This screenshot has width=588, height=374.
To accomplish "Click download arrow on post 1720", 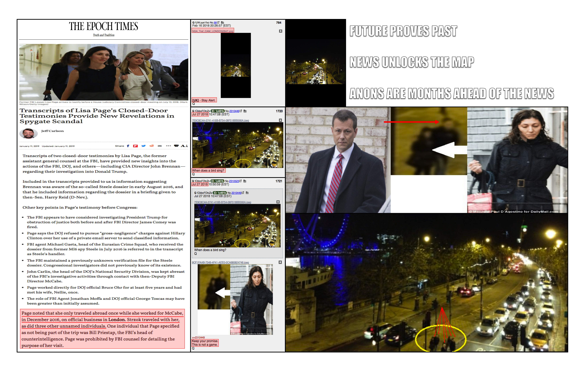I will coord(280,120).
